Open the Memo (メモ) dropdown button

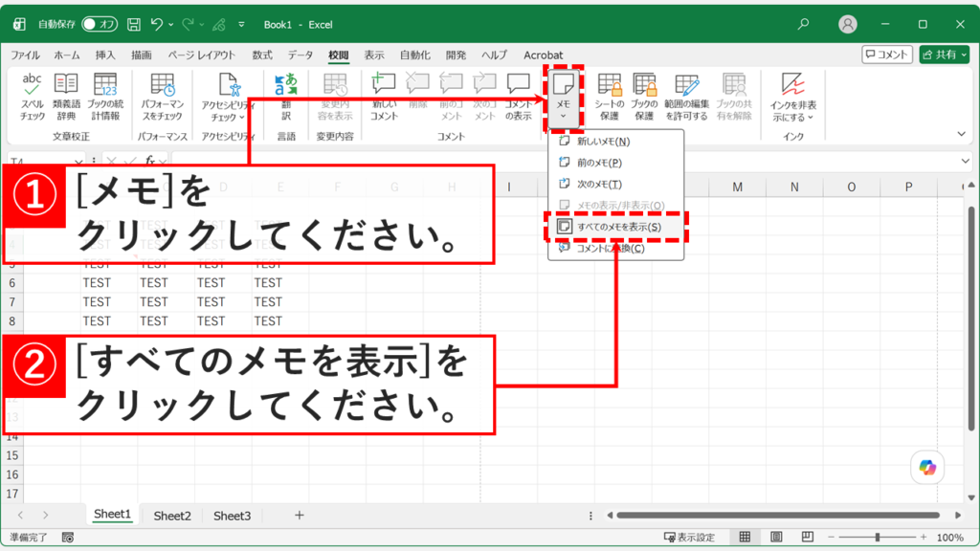563,99
